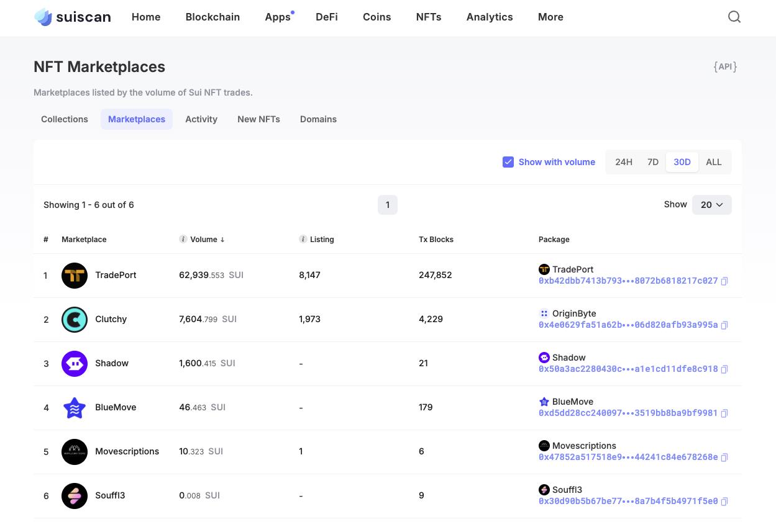Click the TradePort marketplace logo
The width and height of the screenshot is (776, 532).
pos(75,276)
